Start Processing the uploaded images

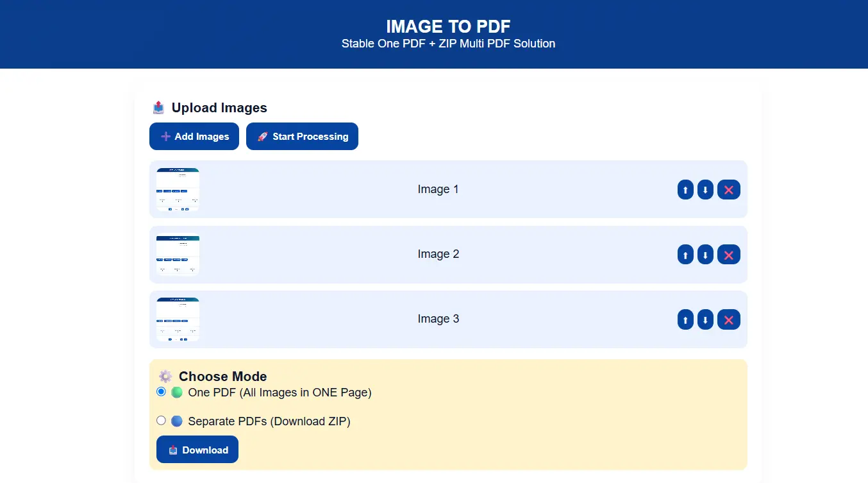302,137
